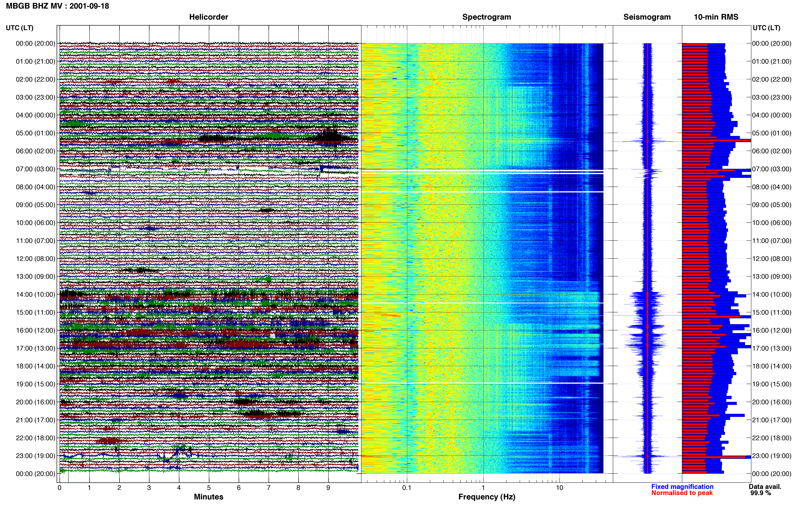Viewport: 812px width, 508px height.
Task: Click the 'Fixed magnification' legend text
Action: click(682, 486)
